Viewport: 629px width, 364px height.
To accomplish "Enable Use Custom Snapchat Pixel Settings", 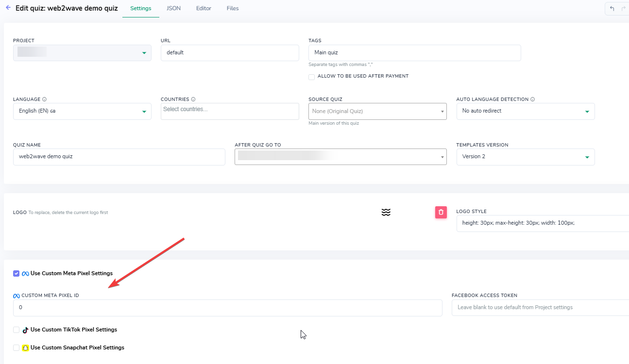I will click(17, 347).
